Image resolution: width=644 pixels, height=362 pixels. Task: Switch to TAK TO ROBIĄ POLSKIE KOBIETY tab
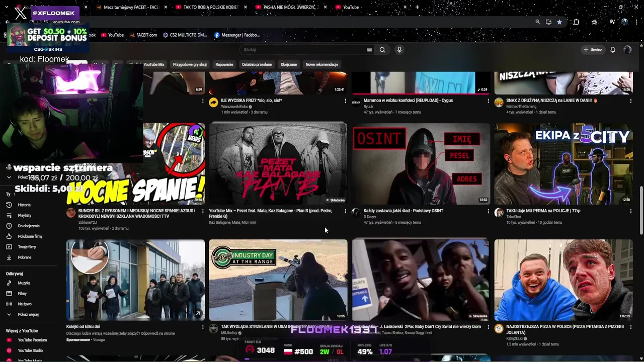pyautogui.click(x=210, y=7)
